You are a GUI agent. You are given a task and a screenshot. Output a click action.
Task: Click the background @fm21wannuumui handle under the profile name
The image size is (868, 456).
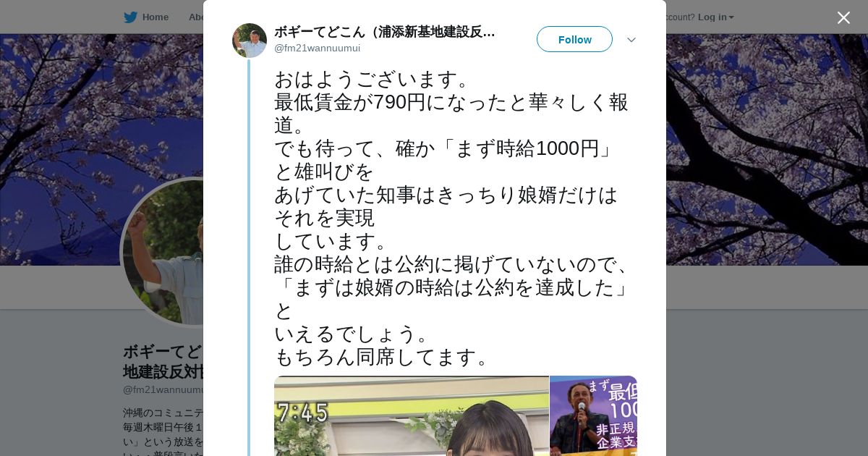[x=163, y=389]
